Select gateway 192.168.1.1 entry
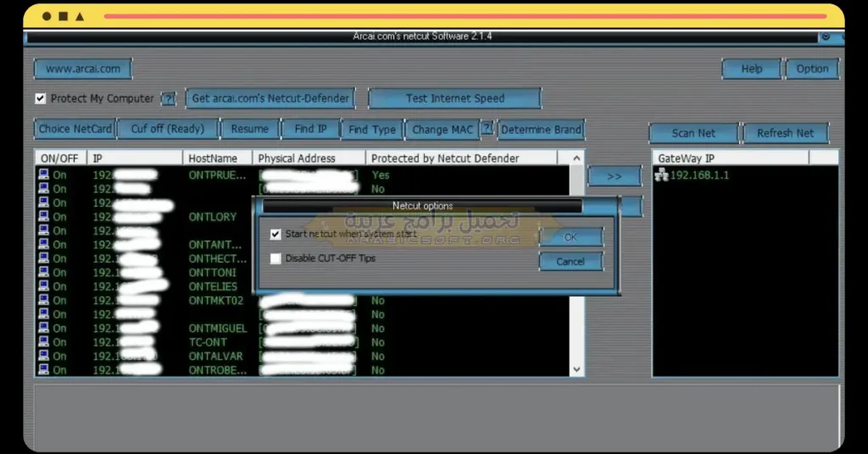The height and width of the screenshot is (454, 868). tap(699, 175)
